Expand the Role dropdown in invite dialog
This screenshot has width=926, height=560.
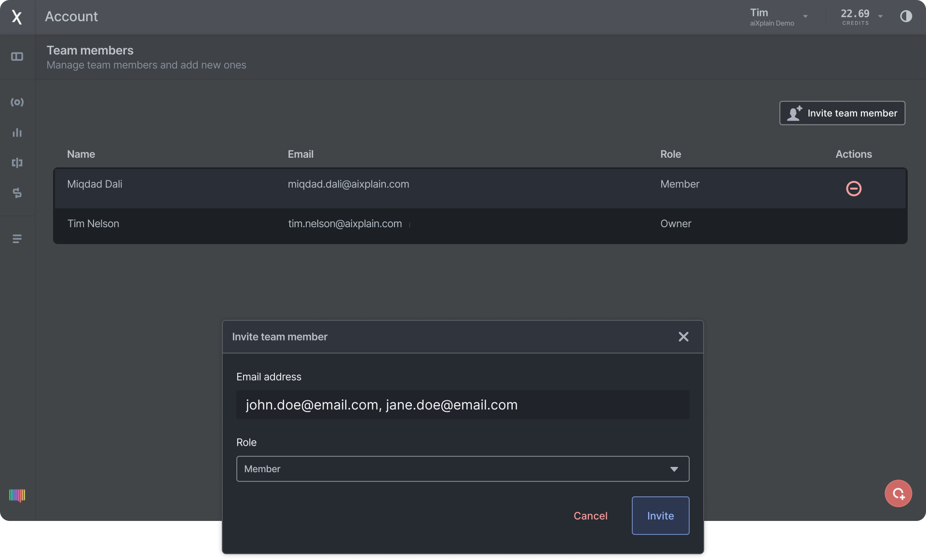click(674, 468)
